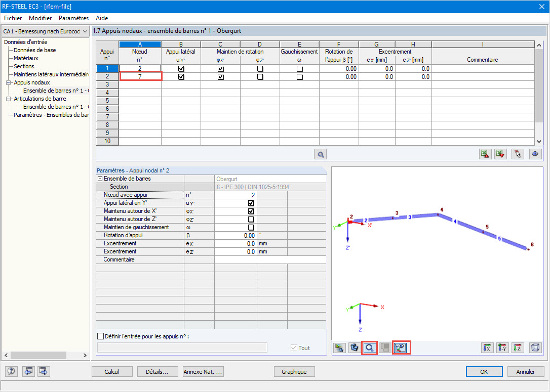Click the Calcul button
The image size is (550, 392).
112,372
